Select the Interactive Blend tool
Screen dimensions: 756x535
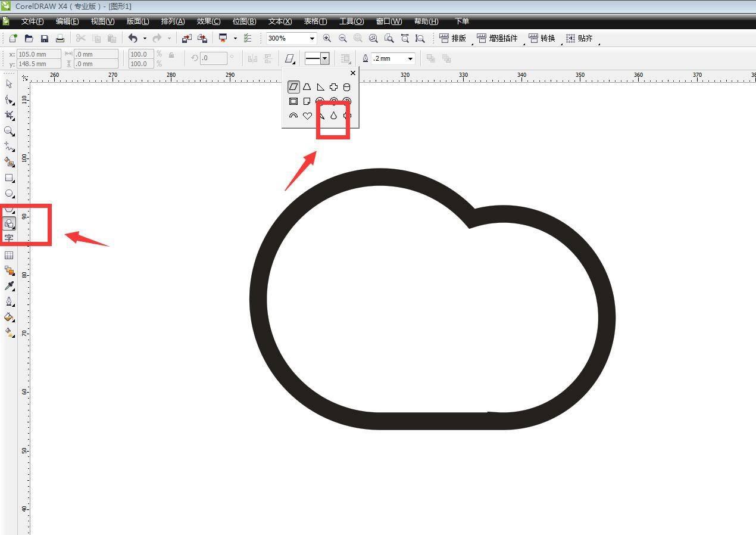(9, 270)
